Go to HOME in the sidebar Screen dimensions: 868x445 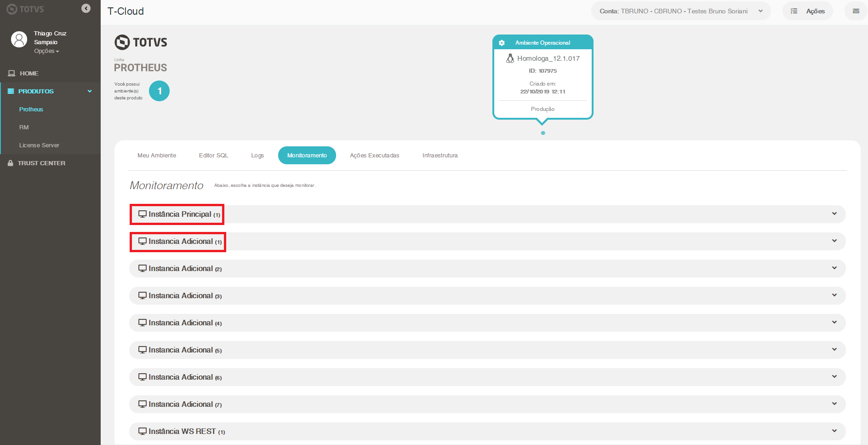point(29,73)
